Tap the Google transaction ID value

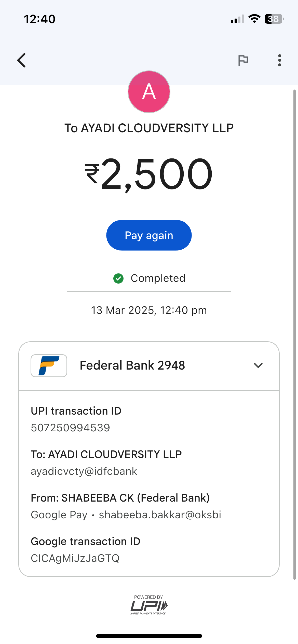click(x=75, y=558)
